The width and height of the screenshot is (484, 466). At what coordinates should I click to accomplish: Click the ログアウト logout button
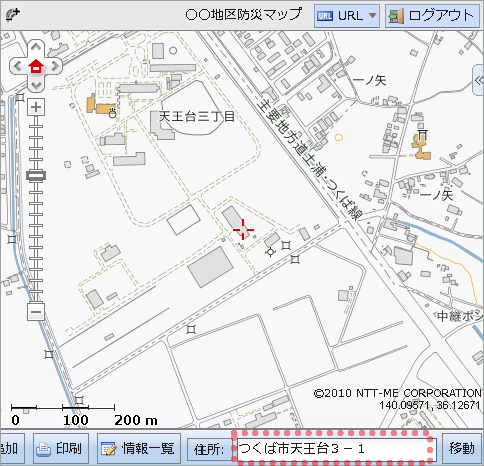pos(432,16)
